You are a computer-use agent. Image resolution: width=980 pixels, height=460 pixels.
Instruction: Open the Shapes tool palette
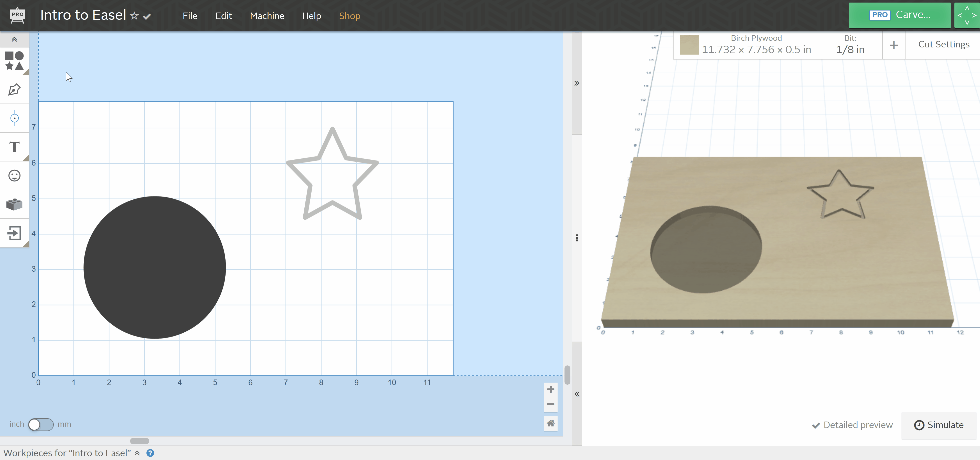(14, 61)
